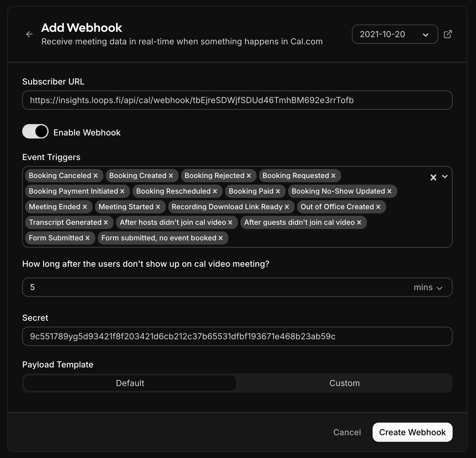Click the Cancel button
Image resolution: width=476 pixels, height=458 pixels.
coord(347,432)
